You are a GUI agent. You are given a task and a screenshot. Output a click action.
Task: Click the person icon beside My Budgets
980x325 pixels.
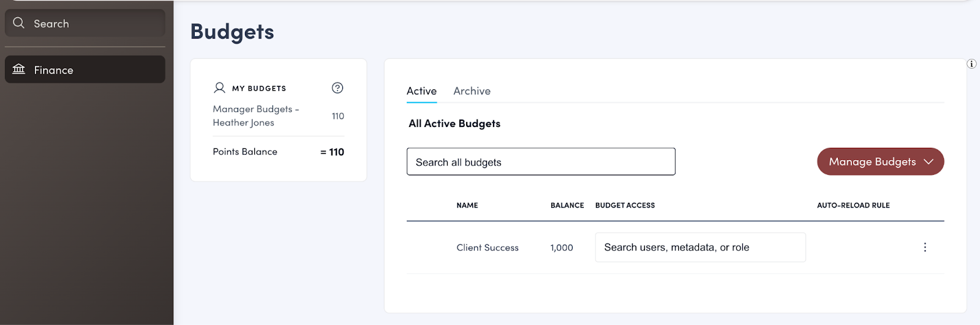(219, 88)
